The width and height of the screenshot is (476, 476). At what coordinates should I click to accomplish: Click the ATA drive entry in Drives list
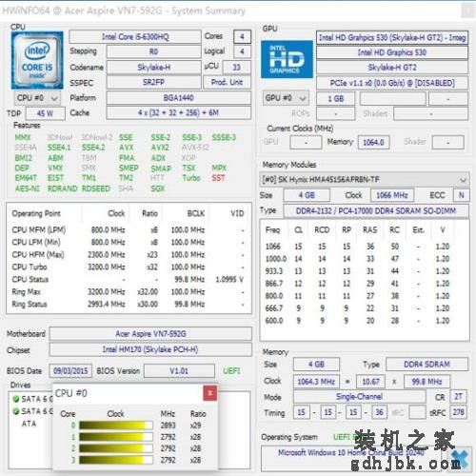click(x=29, y=424)
